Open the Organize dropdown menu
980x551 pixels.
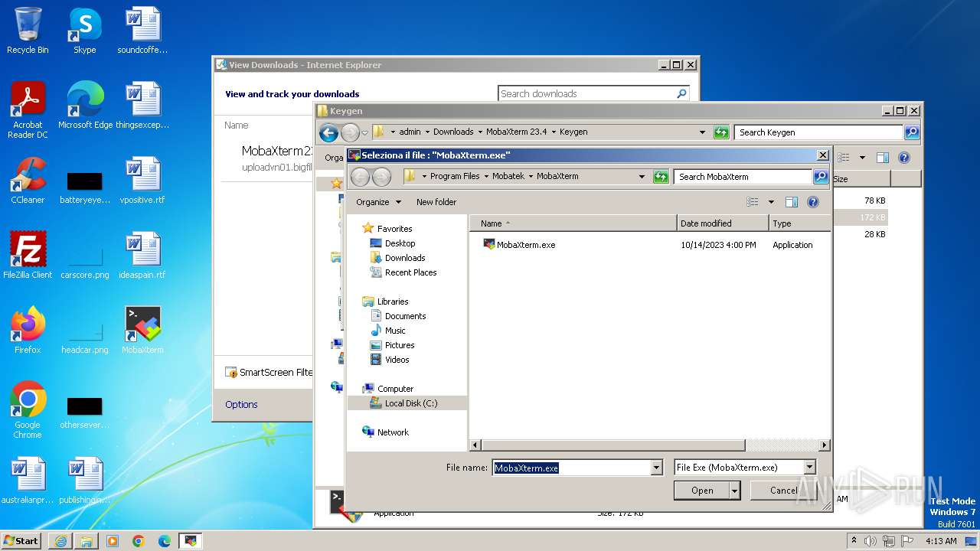pyautogui.click(x=378, y=202)
